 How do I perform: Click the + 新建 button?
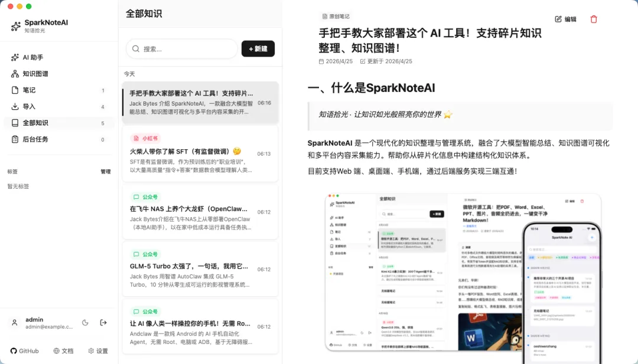point(258,49)
